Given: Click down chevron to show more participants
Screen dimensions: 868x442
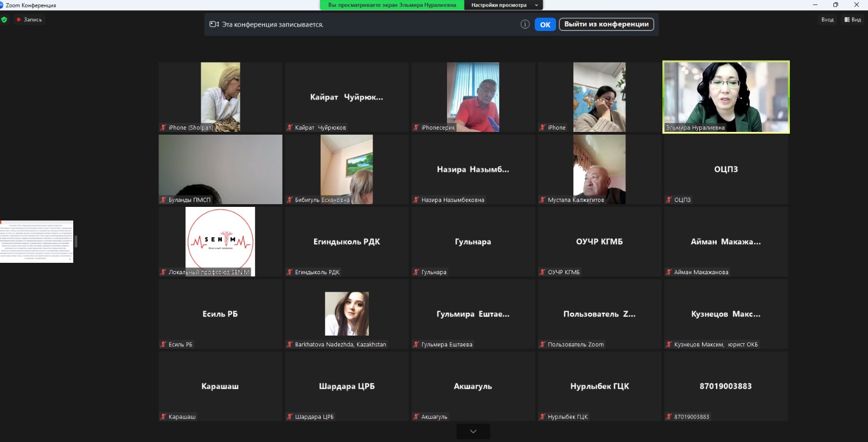Looking at the screenshot, I should coord(473,431).
